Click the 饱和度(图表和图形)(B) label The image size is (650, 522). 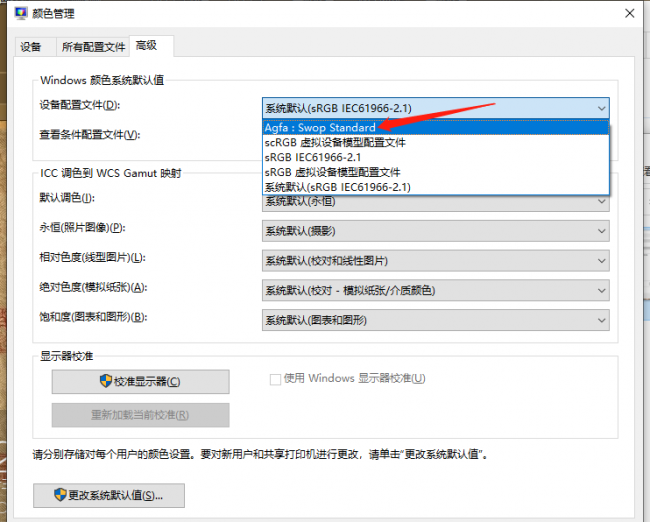(x=93, y=317)
